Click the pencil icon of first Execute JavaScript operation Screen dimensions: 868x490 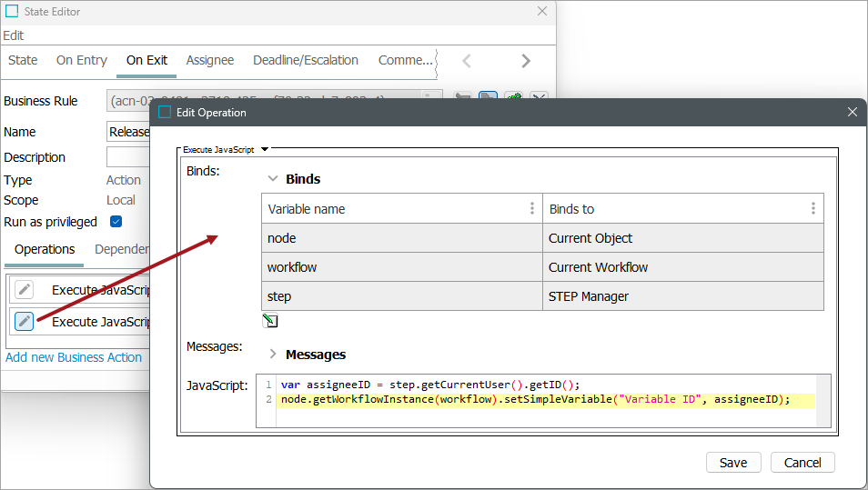pos(25,290)
